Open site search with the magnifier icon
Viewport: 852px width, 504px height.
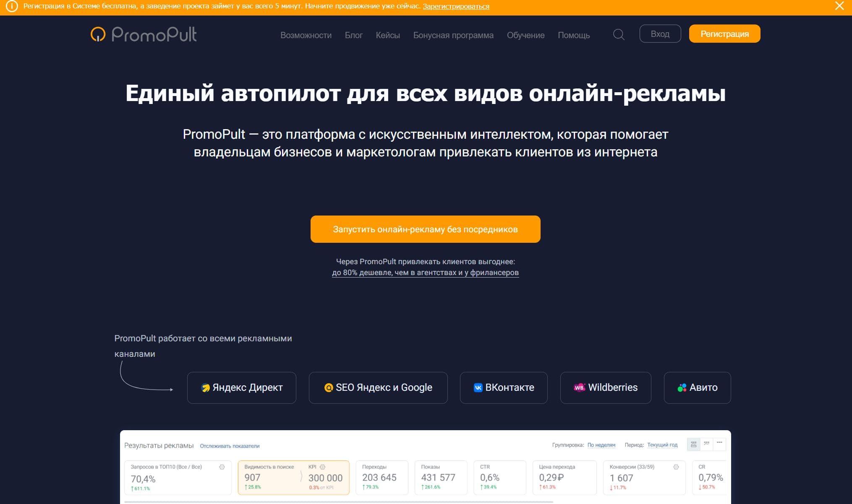(x=619, y=34)
